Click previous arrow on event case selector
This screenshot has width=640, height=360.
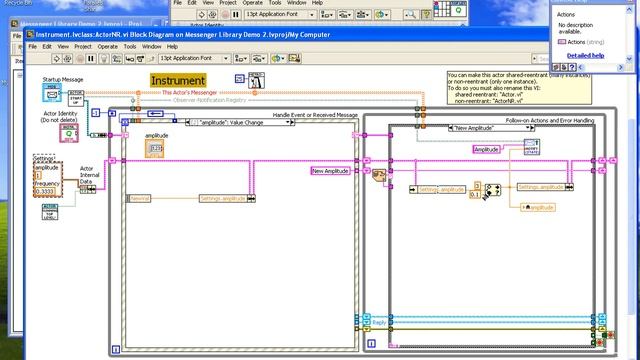pos(188,122)
